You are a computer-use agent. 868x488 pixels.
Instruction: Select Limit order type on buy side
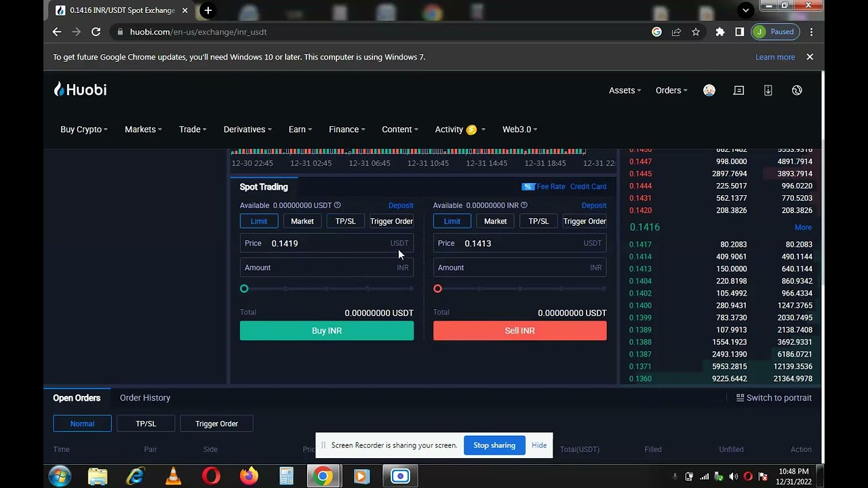pyautogui.click(x=259, y=221)
